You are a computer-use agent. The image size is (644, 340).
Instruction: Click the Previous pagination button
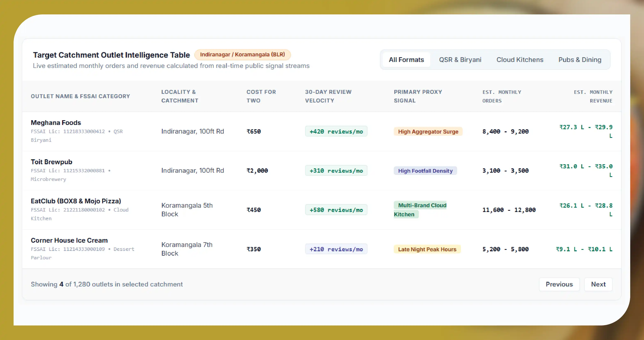coord(559,284)
